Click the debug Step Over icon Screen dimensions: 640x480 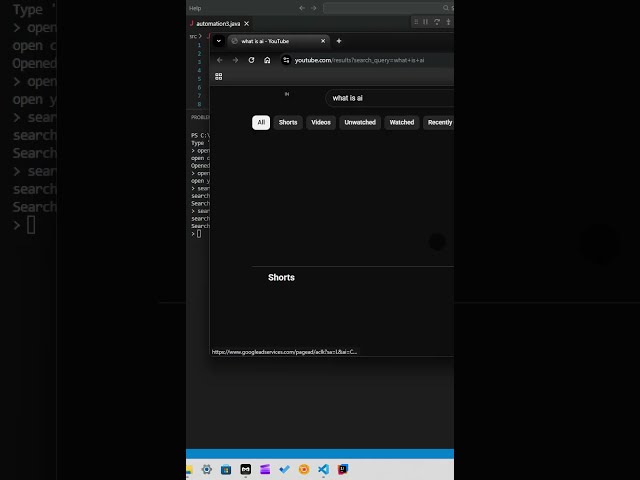pyautogui.click(x=437, y=22)
